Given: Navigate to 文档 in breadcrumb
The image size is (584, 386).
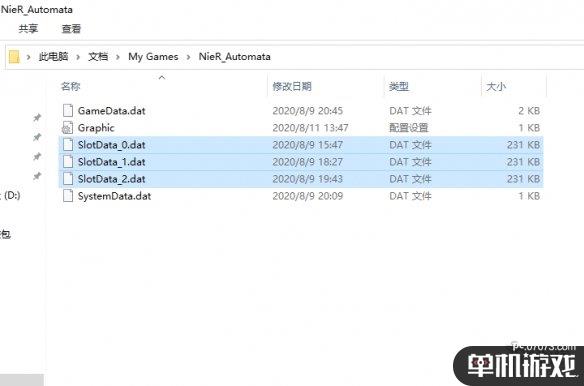Looking at the screenshot, I should 98,57.
